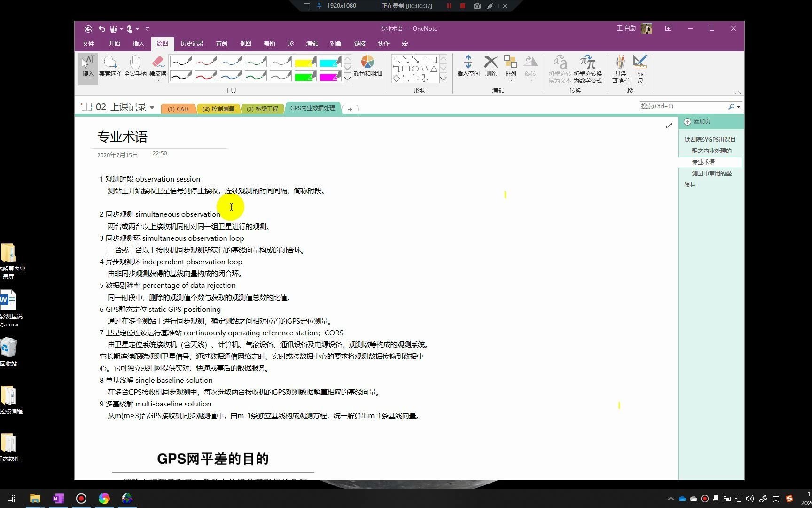Select the thick green pen in bottom row
Viewport: 812px width, 508px height.
(x=256, y=76)
